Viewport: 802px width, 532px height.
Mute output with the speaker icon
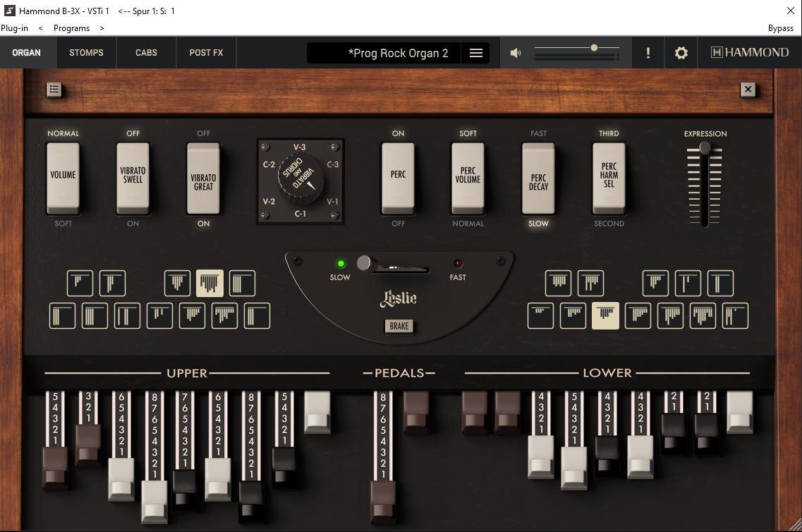point(516,53)
